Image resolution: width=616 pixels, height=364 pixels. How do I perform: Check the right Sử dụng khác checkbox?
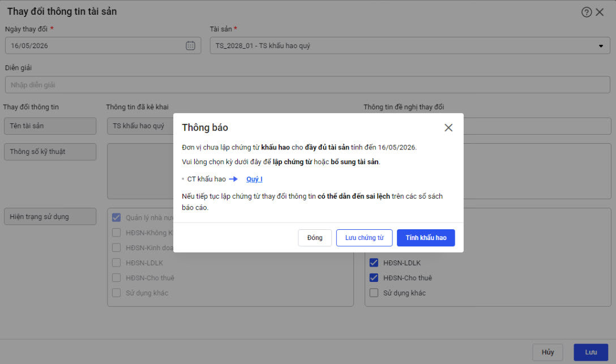pos(374,293)
